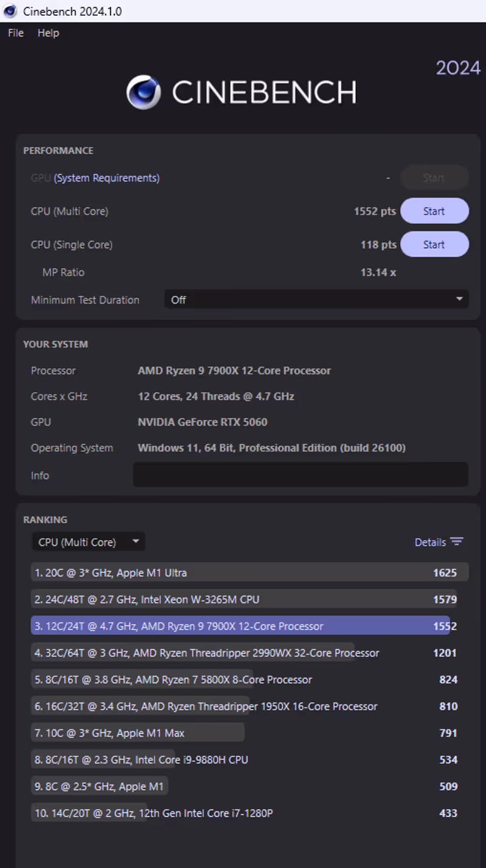486x868 pixels.
Task: Start the CPU Single Core benchmark
Action: (434, 245)
